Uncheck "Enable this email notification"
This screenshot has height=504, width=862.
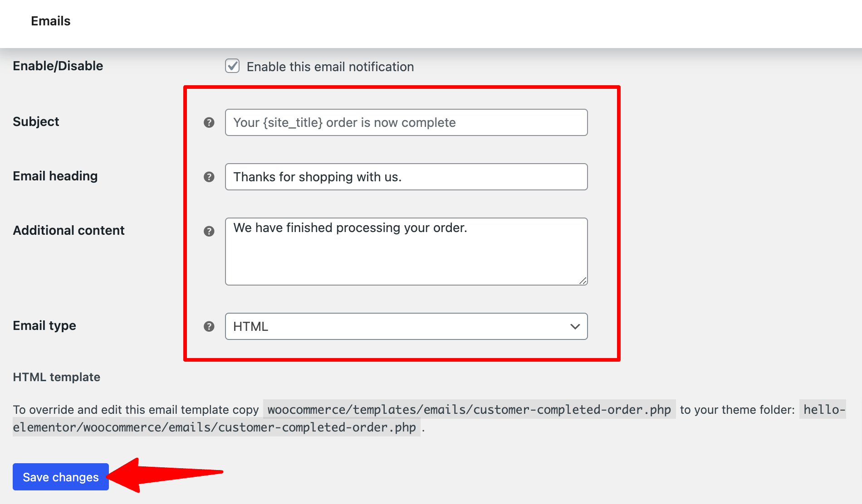pos(232,66)
